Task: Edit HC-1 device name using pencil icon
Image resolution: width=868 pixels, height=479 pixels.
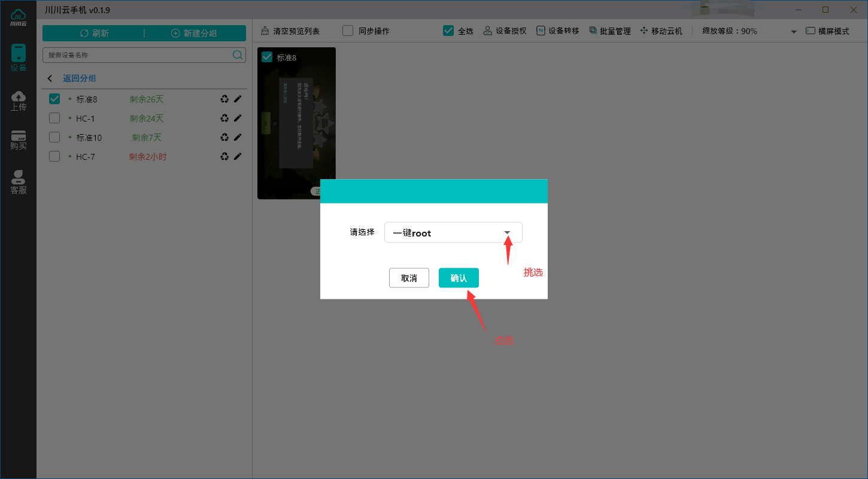Action: point(238,118)
